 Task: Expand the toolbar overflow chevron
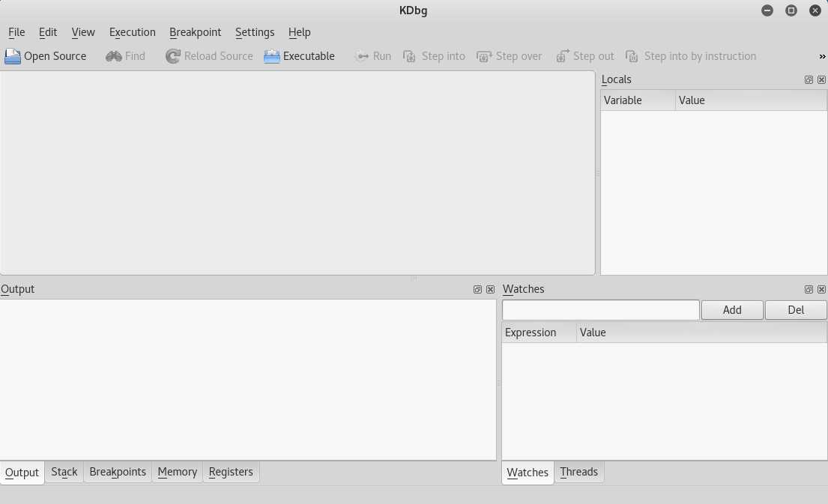[x=822, y=56]
